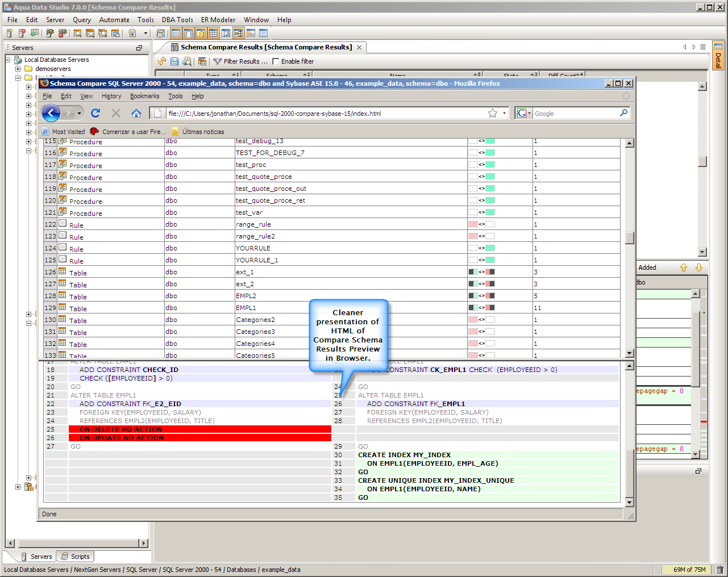Click the Firefox Back button
This screenshot has height=577, width=728.
[x=51, y=113]
